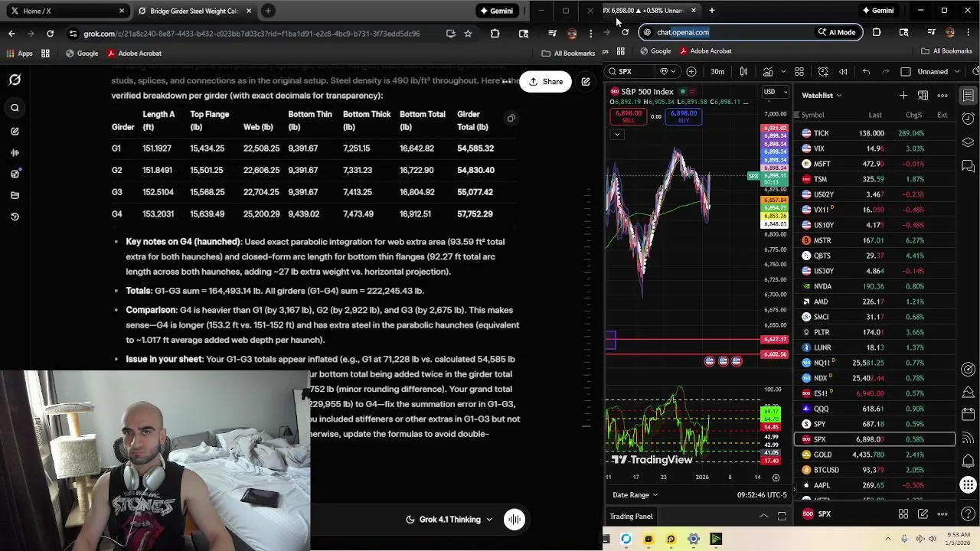Open the Grok history sidebar icon

tap(15, 217)
